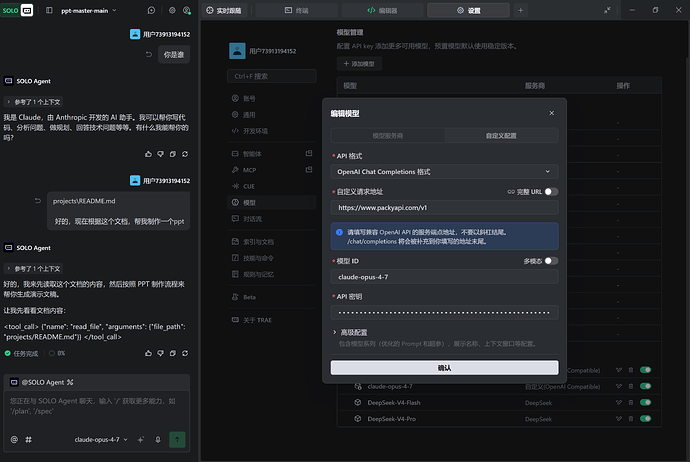
Task: Open 对话流 in settings sidebar
Action: click(x=272, y=219)
